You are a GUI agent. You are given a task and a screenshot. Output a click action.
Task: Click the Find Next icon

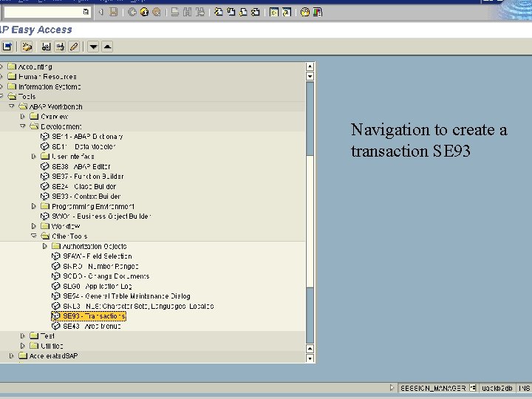[x=199, y=13]
